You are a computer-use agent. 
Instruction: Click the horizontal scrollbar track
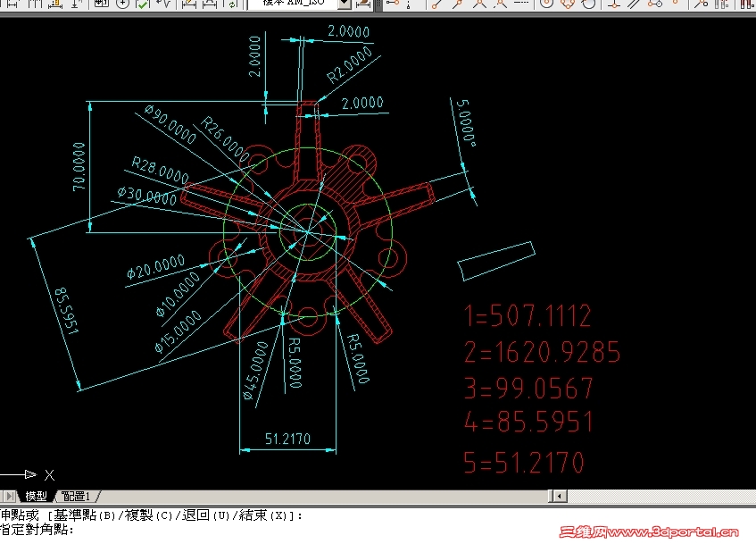tap(660, 496)
